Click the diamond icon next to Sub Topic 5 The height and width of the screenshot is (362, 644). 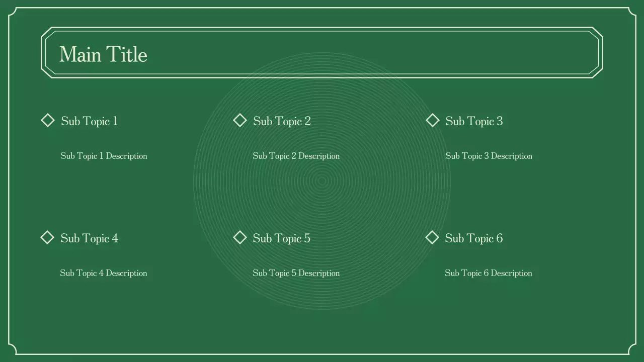pos(240,237)
